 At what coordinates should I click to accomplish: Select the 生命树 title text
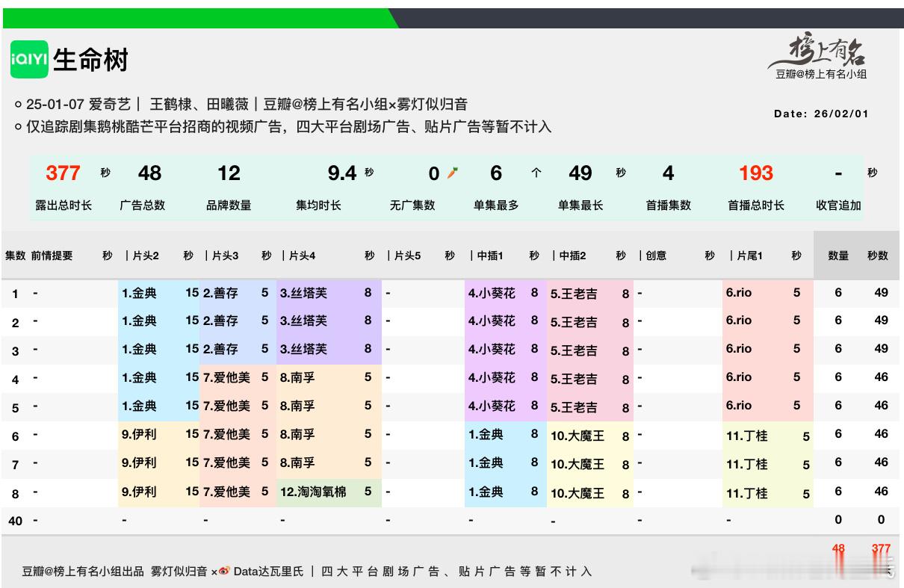(x=90, y=60)
